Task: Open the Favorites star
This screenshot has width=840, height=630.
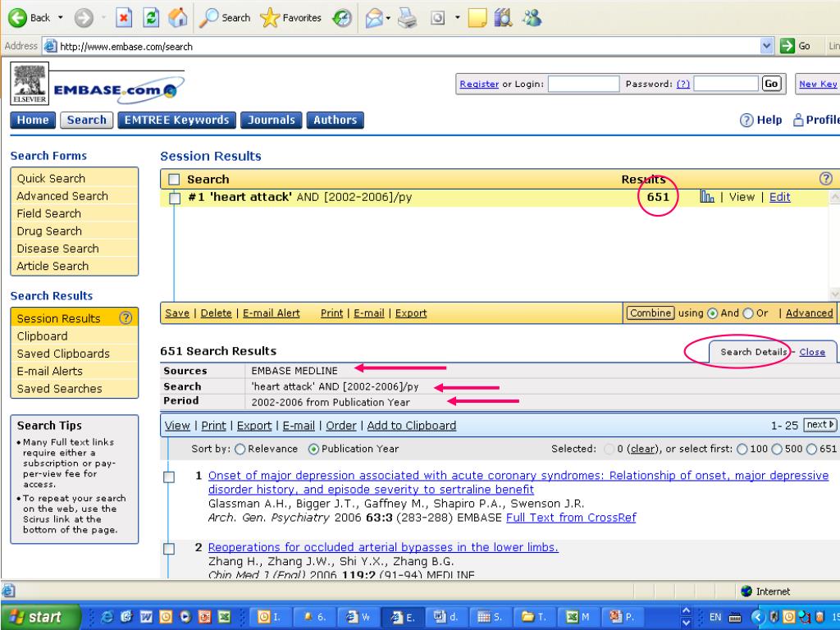Action: tap(269, 18)
